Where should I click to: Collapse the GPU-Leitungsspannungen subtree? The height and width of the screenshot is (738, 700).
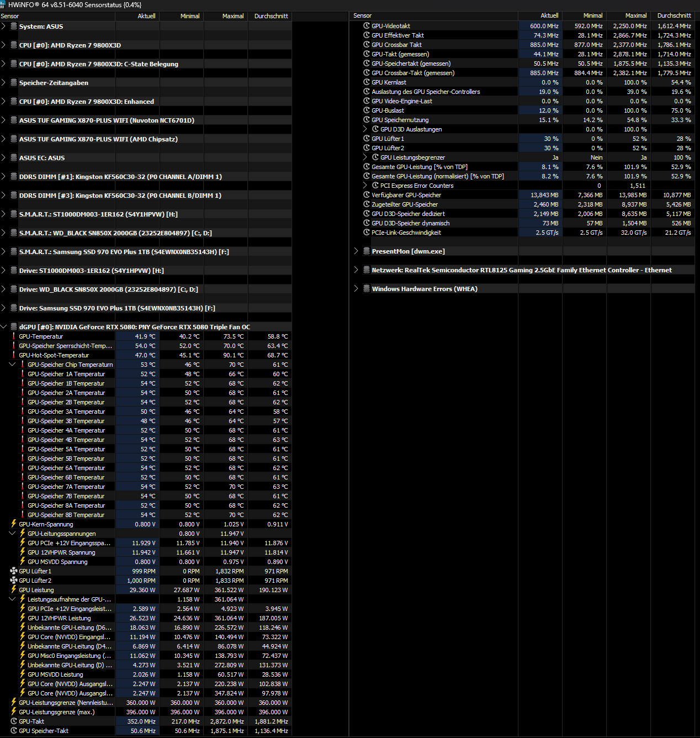point(13,534)
